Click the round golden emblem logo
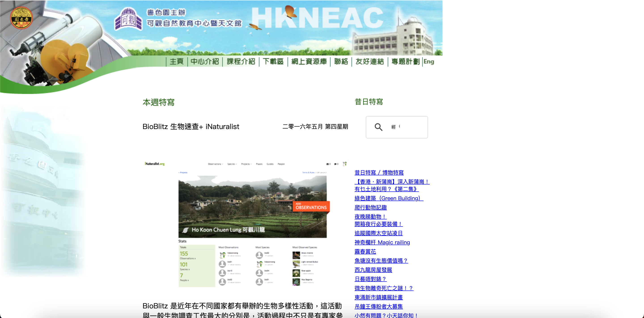 coord(21,18)
